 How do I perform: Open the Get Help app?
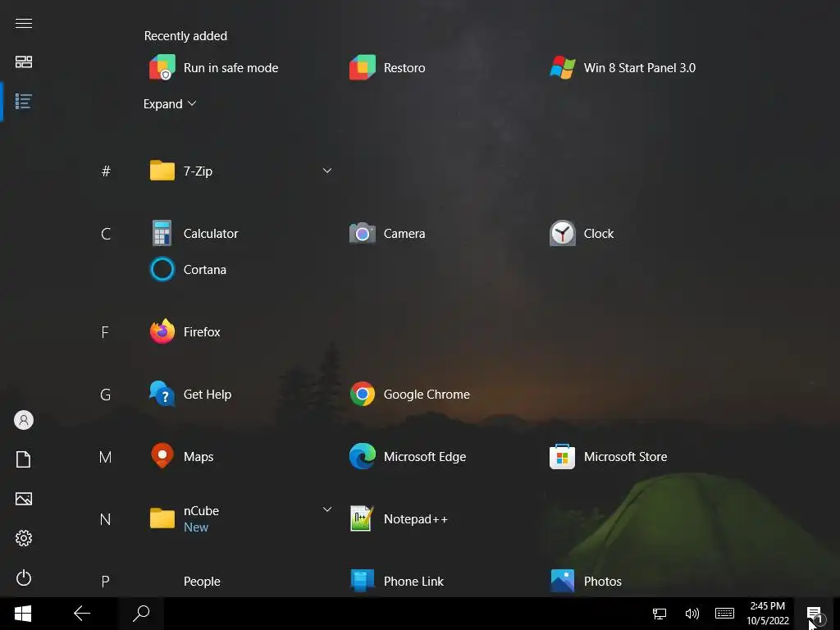[190, 395]
